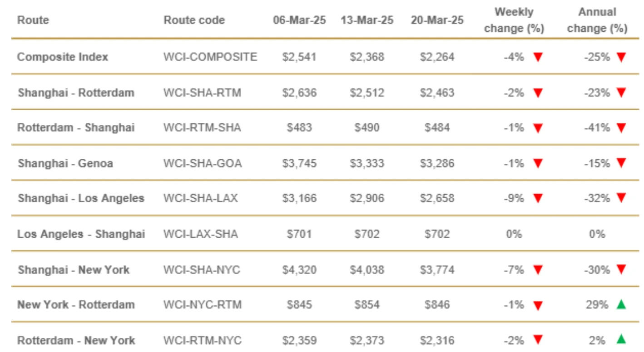Click the $4,320 value for Shanghai - New York

point(299,270)
